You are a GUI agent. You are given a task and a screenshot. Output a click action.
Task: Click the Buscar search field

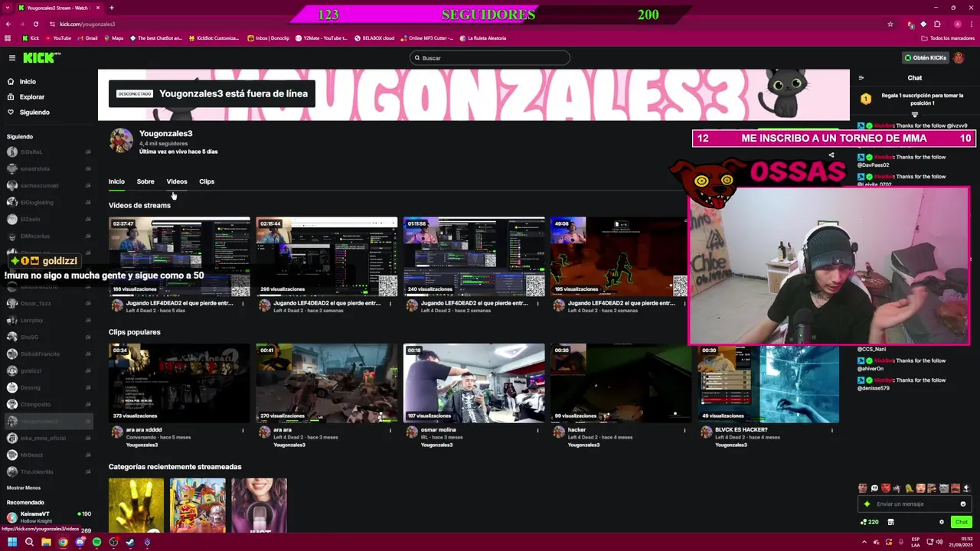[x=490, y=58]
